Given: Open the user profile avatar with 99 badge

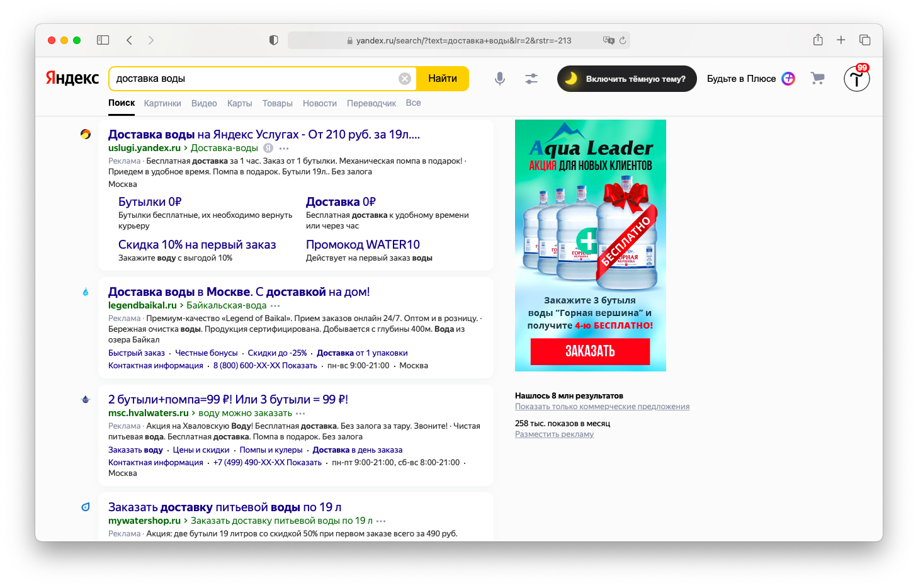Looking at the screenshot, I should [856, 78].
